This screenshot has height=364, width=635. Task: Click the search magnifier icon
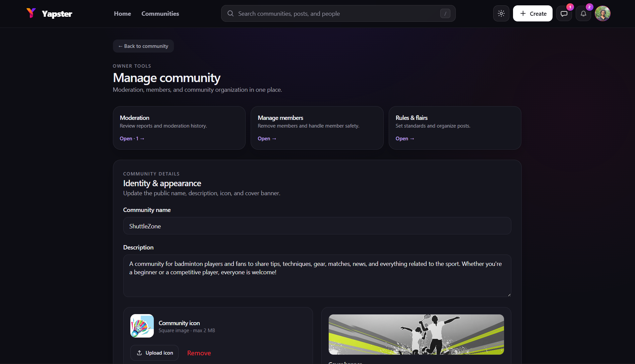[231, 13]
